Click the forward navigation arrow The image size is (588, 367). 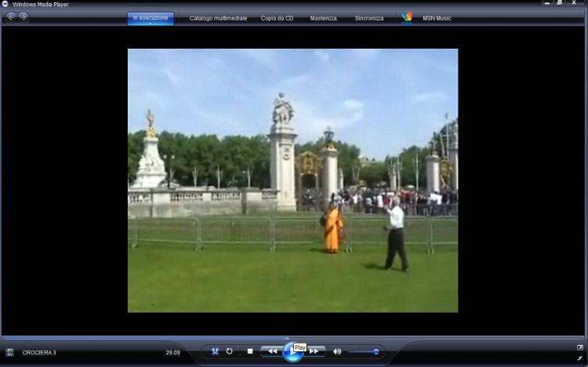click(x=24, y=17)
